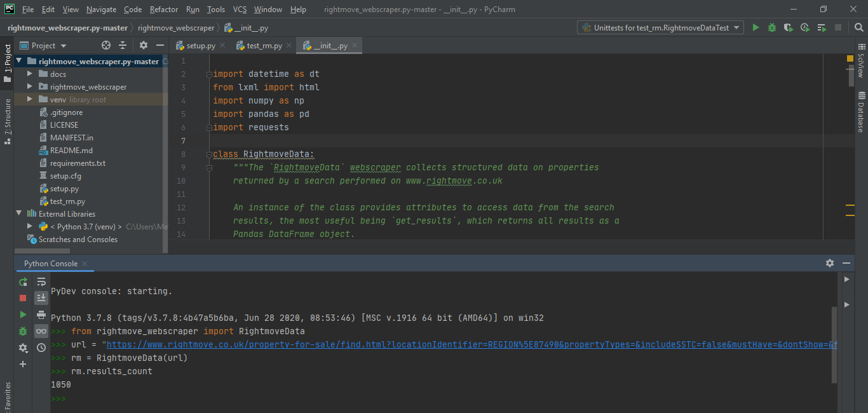Viewport: 868px width, 413px height.
Task: Click the Print icon in the console toolbar
Action: point(41,315)
